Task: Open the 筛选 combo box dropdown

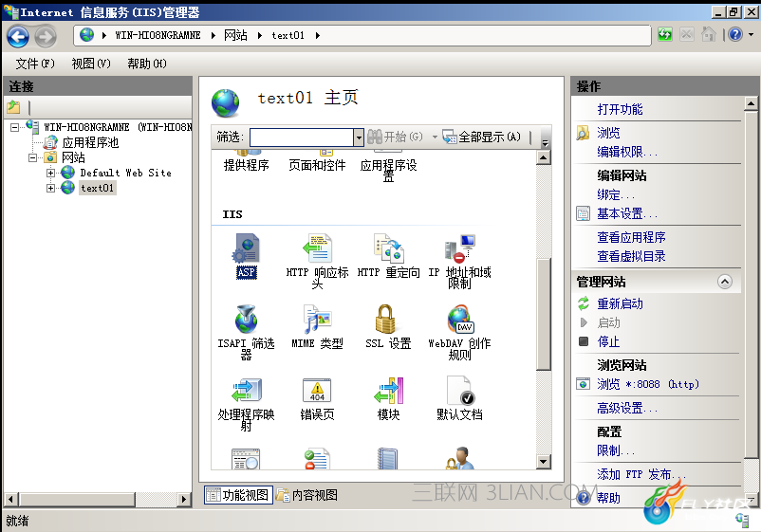Action: coord(359,138)
